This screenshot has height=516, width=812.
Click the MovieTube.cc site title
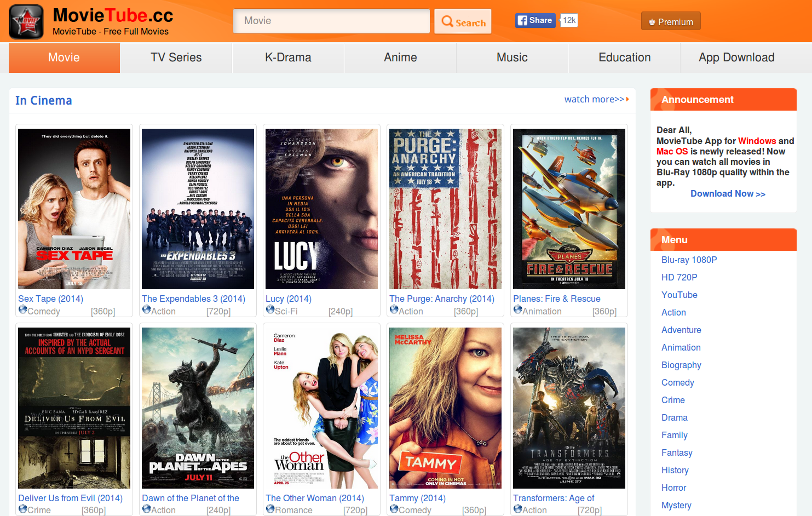(113, 15)
